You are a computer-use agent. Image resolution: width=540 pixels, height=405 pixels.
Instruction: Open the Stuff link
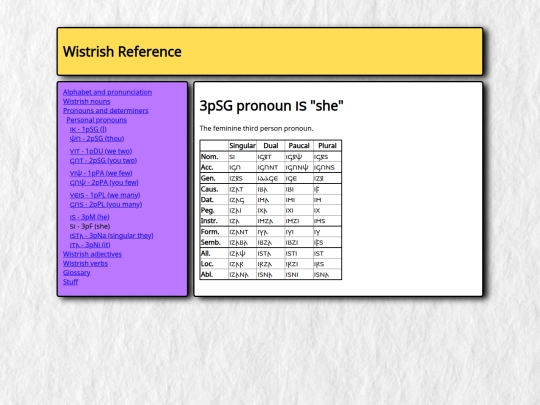[x=71, y=282]
